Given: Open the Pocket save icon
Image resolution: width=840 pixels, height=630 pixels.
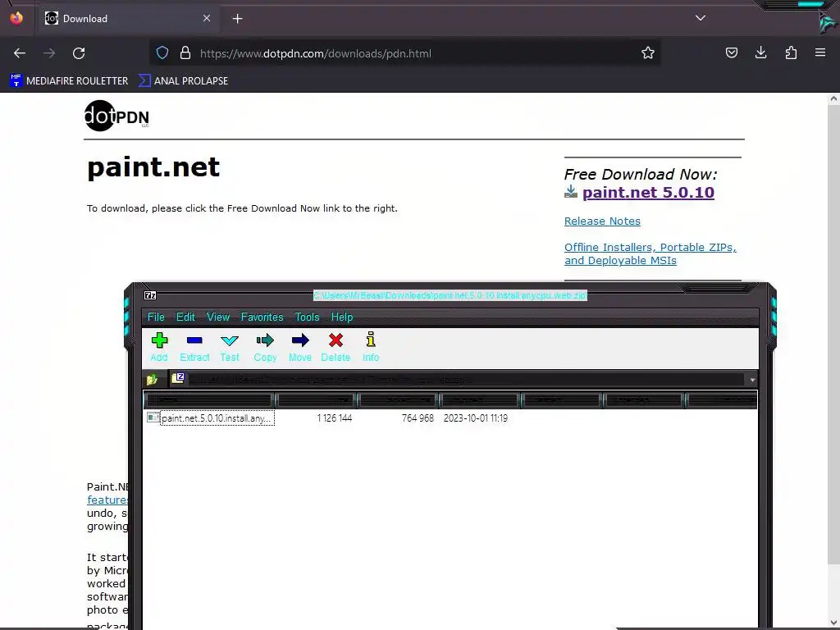Looking at the screenshot, I should tap(731, 52).
